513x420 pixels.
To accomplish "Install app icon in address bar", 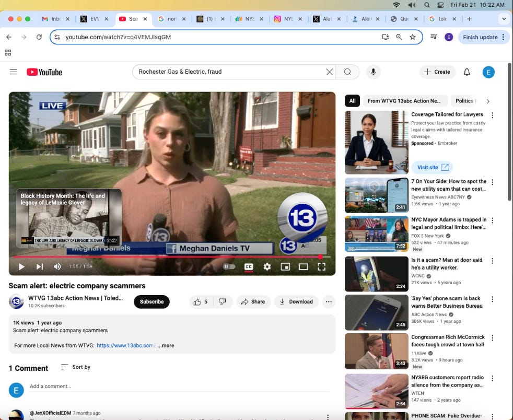I will [x=386, y=37].
